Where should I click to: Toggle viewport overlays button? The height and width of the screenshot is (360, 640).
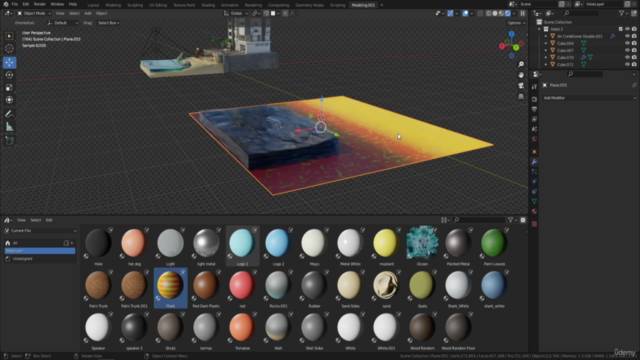[x=465, y=13]
